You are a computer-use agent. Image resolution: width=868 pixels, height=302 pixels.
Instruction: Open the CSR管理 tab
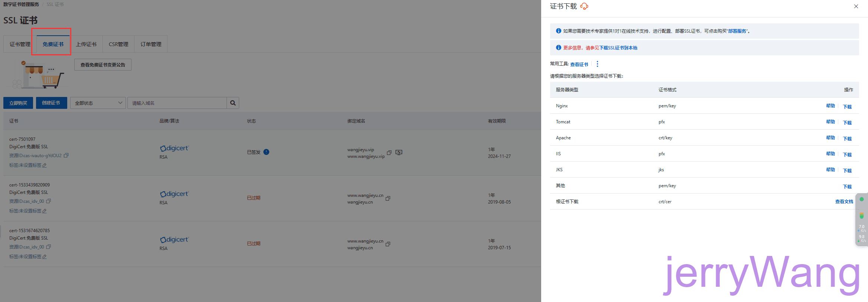118,44
